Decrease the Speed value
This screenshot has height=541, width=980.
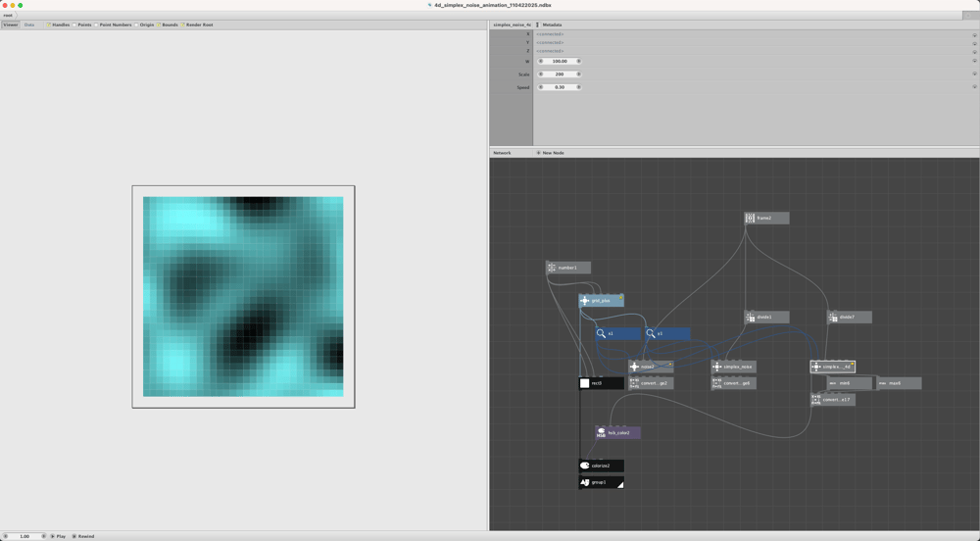tap(541, 87)
